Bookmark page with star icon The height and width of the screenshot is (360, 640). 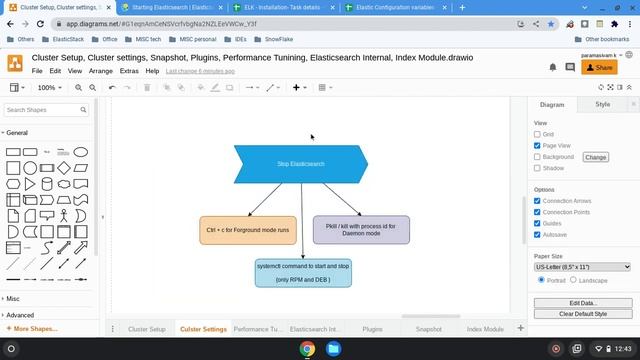tap(551, 24)
